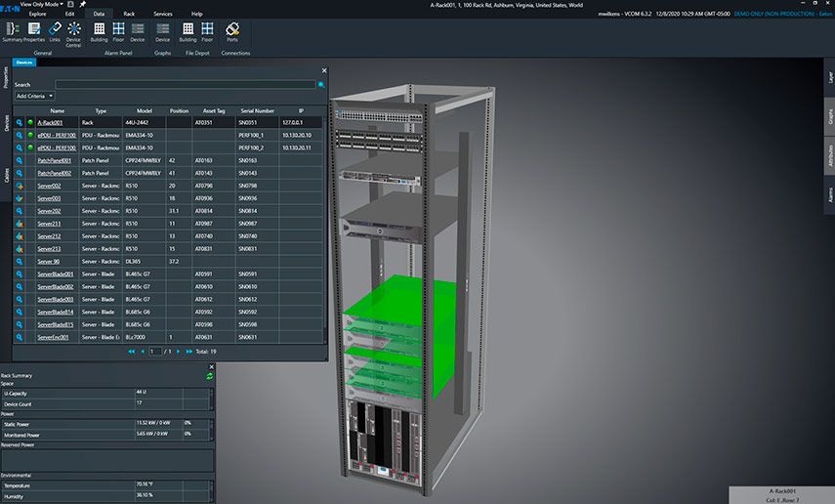Open the Properties tool in the ribbon

(34, 32)
